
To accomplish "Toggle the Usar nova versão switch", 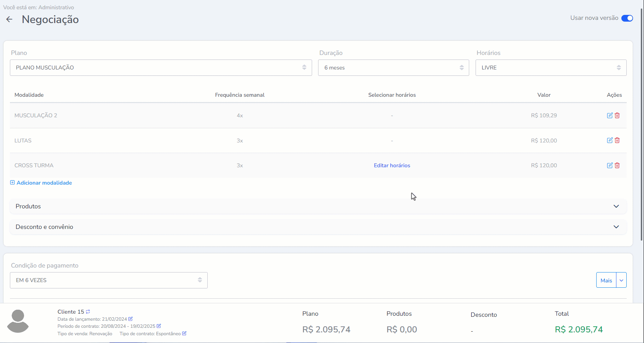I will tap(627, 18).
